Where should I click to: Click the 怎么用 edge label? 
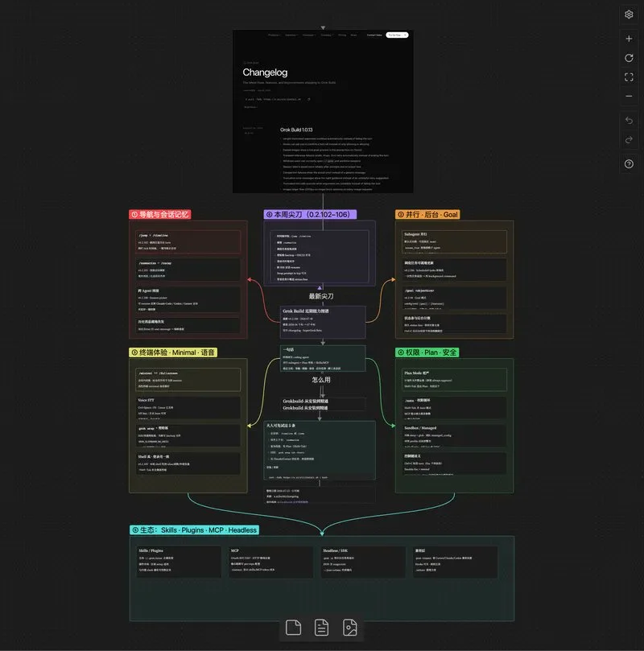321,380
